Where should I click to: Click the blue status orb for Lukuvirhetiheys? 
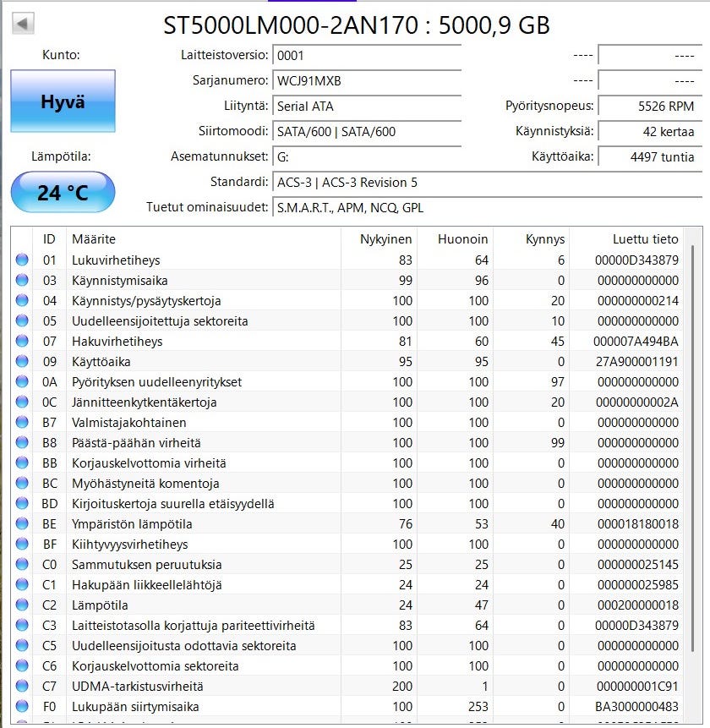point(22,260)
